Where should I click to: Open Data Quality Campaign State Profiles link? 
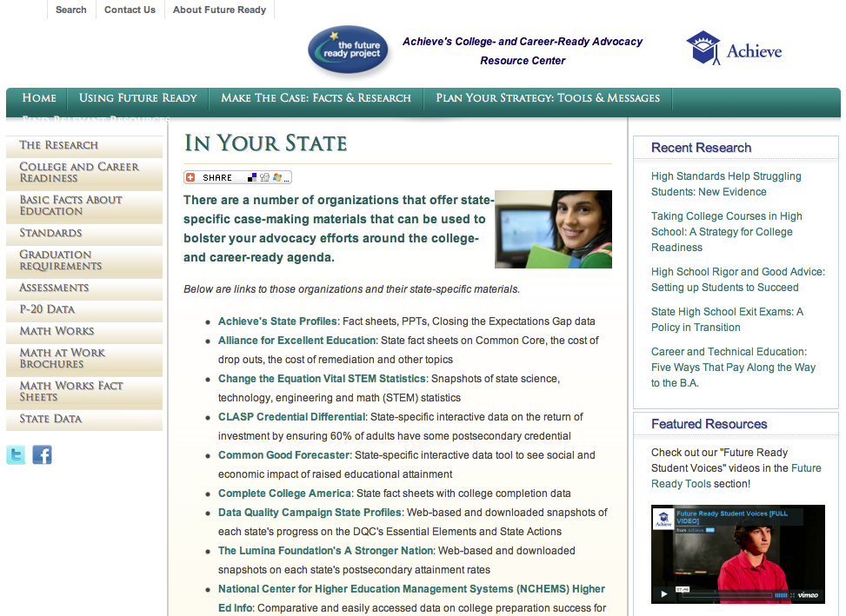coord(310,513)
